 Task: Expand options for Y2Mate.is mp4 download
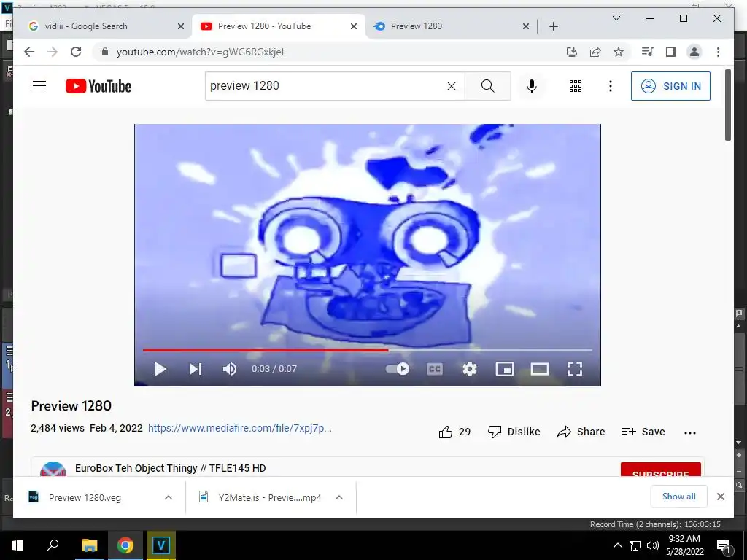click(x=338, y=497)
